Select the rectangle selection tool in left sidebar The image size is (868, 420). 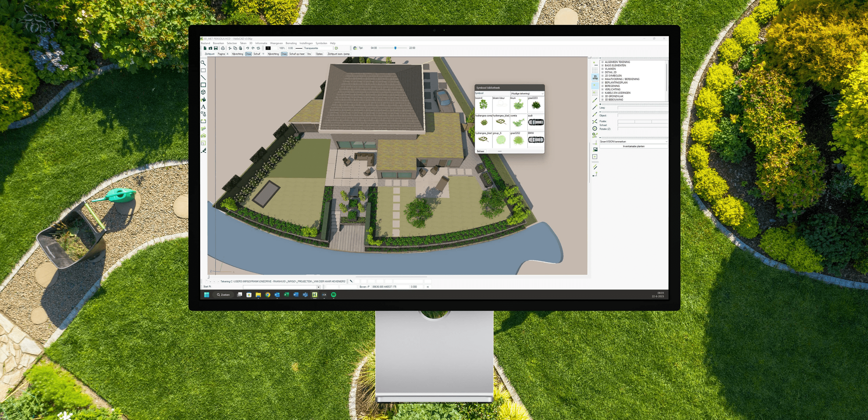(203, 71)
